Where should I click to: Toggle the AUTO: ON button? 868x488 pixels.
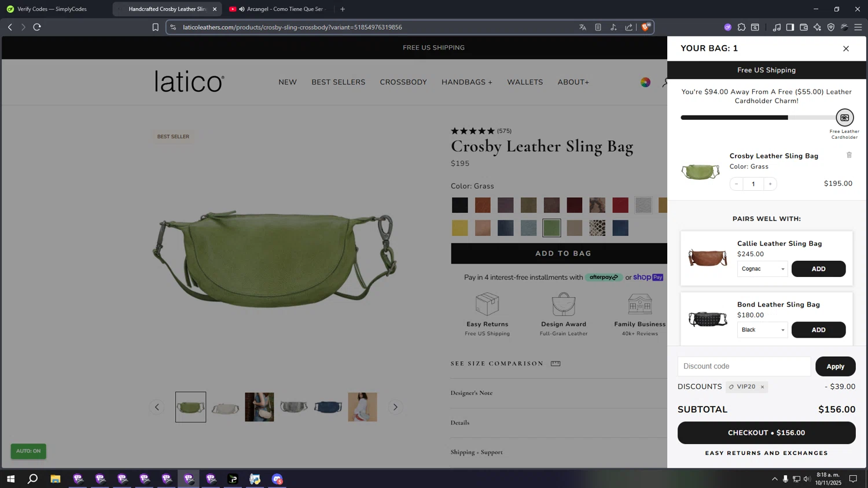[28, 451]
